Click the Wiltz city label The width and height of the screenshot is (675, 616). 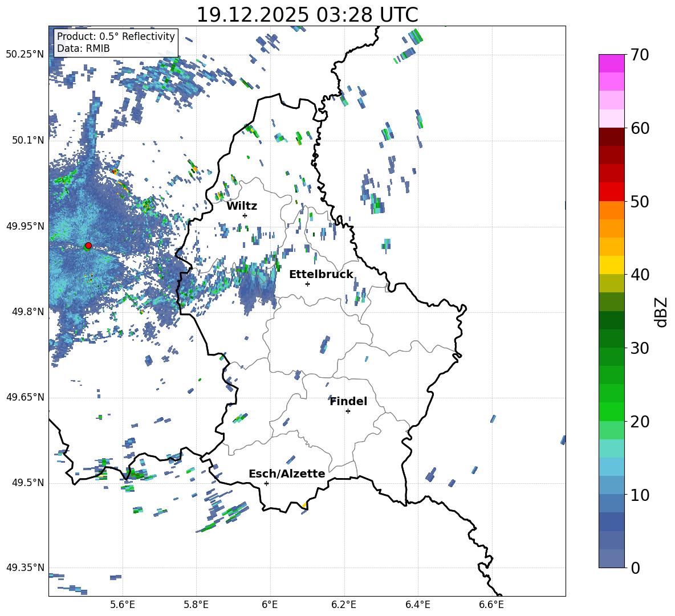pyautogui.click(x=242, y=206)
